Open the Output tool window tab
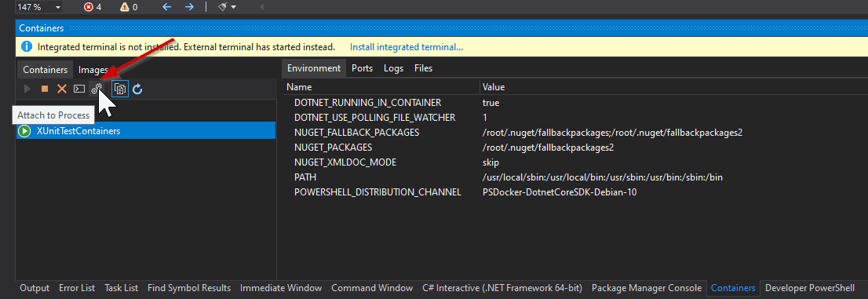This screenshot has height=299, width=868. coord(35,288)
